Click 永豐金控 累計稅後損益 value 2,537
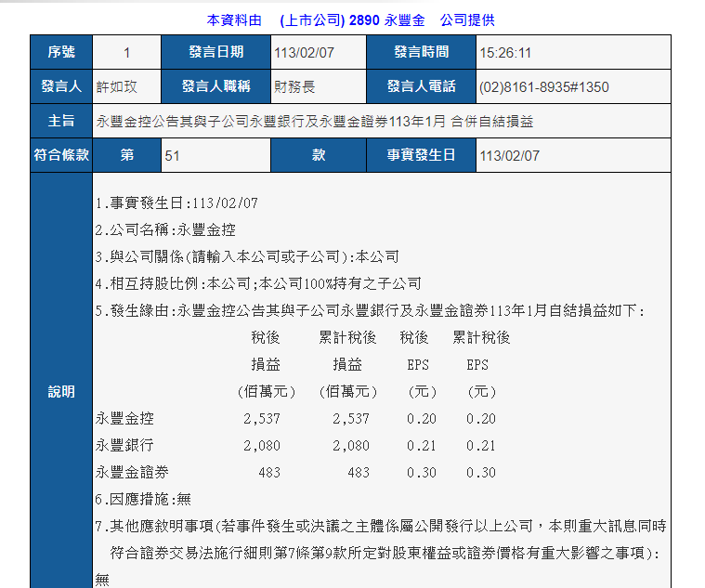The width and height of the screenshot is (705, 588). [x=351, y=419]
